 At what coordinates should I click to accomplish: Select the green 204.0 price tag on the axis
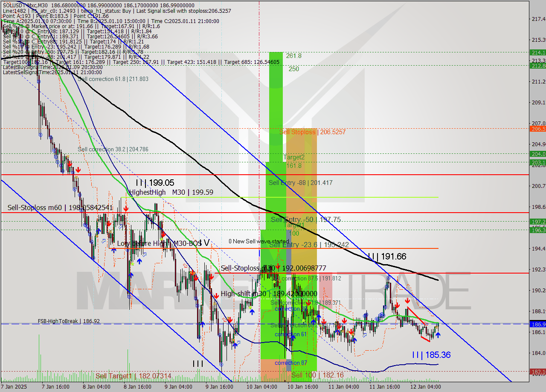click(537, 154)
